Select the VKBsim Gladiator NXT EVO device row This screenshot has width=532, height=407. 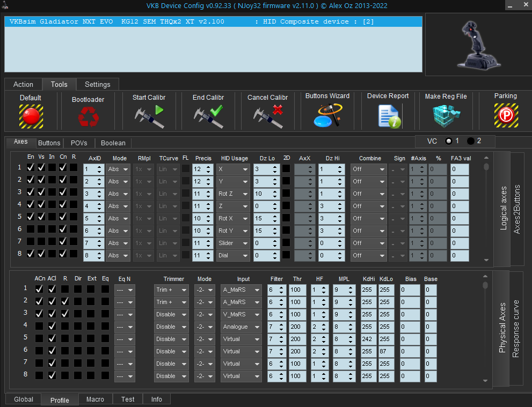pos(214,21)
